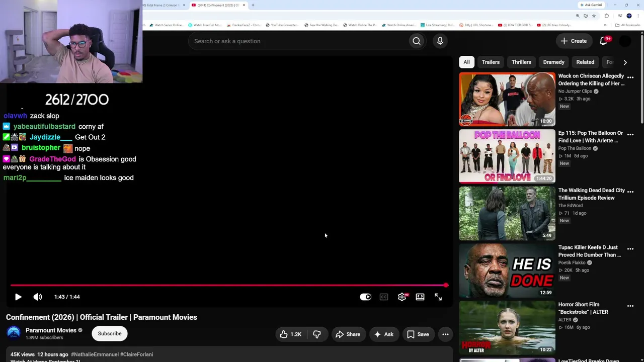
Task: Select the All filter chip
Action: click(466, 62)
